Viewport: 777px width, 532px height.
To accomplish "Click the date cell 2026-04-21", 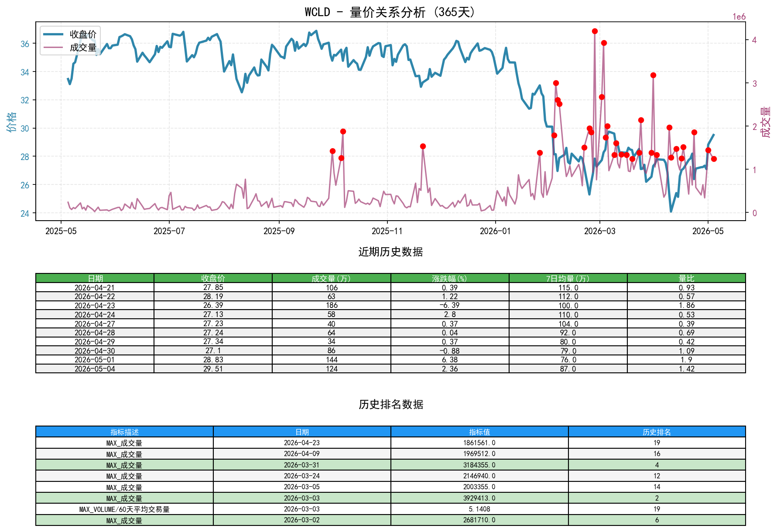I will coord(95,287).
